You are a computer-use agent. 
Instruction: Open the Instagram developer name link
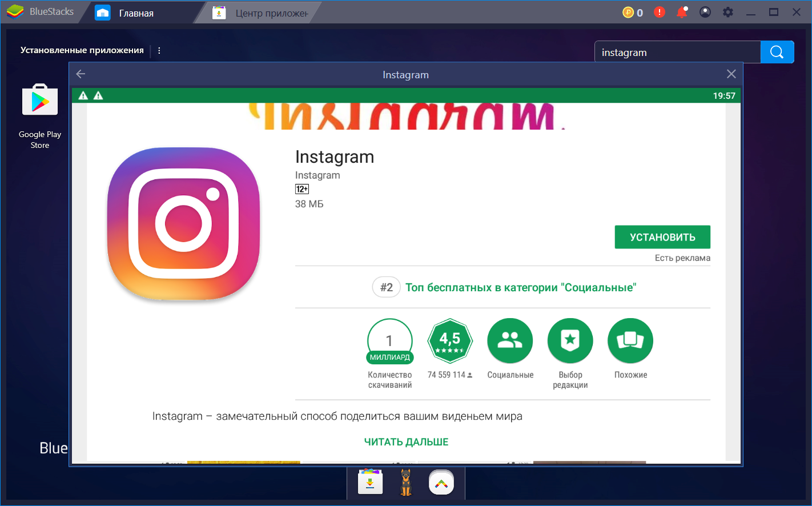317,175
